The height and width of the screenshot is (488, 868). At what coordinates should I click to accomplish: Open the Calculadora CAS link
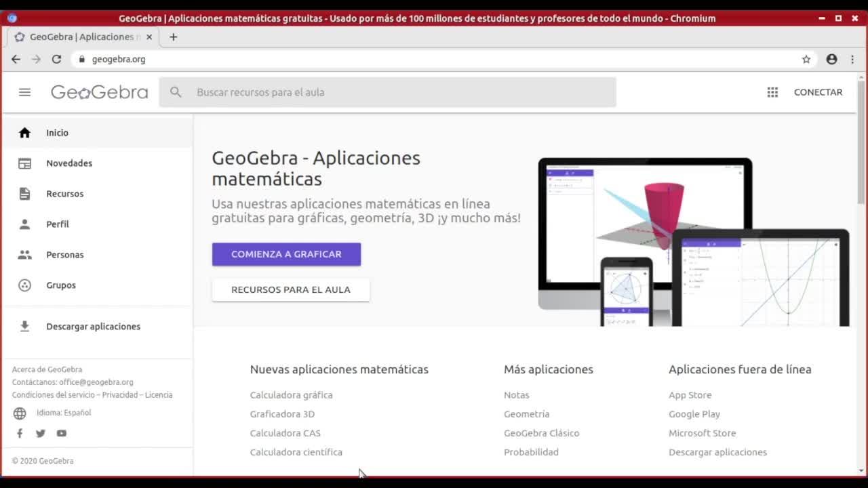point(285,433)
